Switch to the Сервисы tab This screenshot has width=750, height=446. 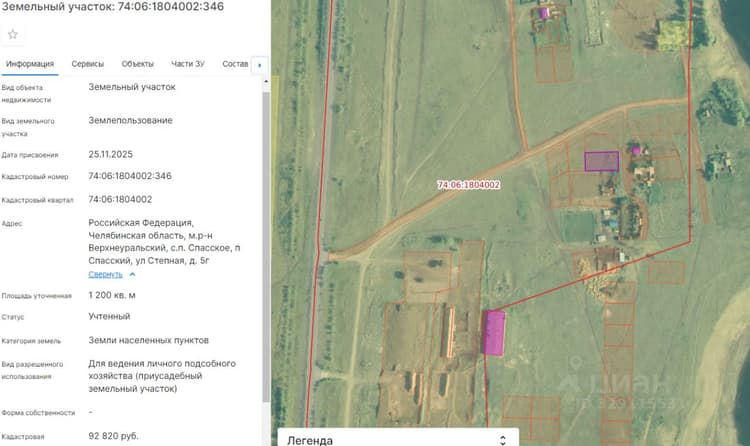(x=88, y=64)
